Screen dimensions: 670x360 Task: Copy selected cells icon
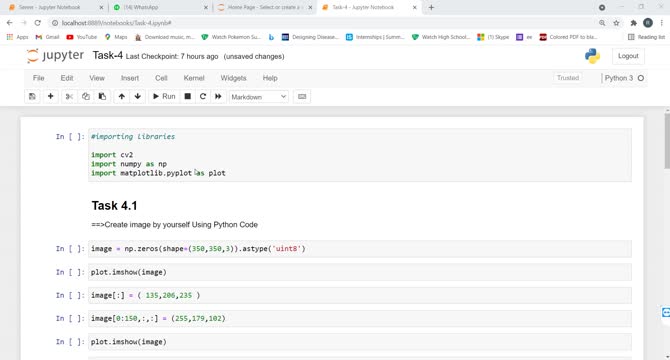(85, 97)
